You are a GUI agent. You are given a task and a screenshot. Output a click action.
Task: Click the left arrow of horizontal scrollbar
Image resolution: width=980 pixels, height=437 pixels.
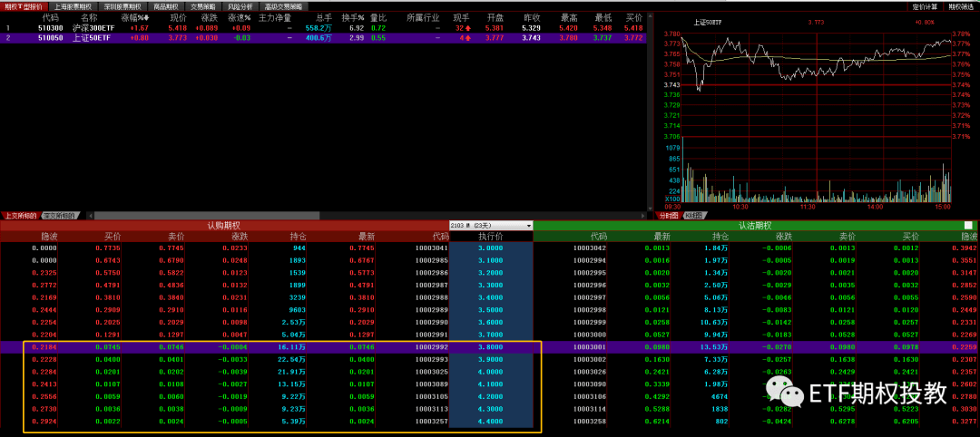tap(89, 216)
